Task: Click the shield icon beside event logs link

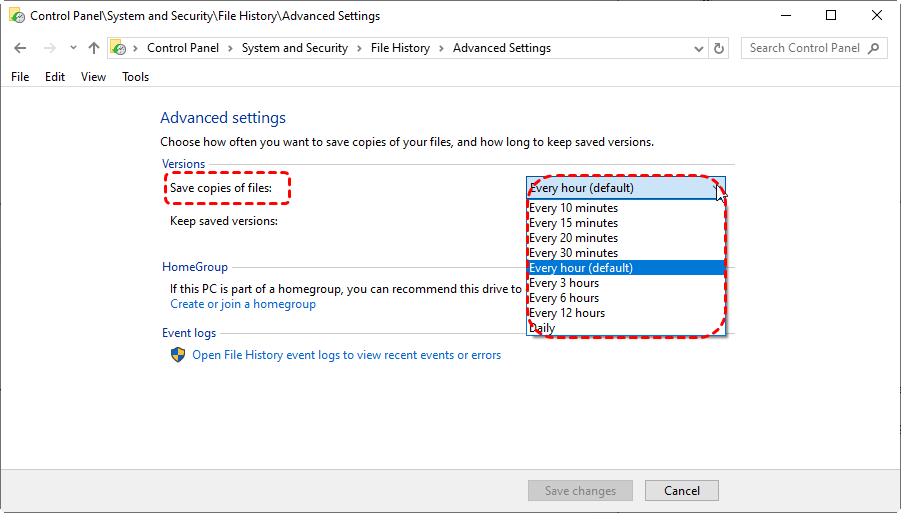Action: pos(178,355)
